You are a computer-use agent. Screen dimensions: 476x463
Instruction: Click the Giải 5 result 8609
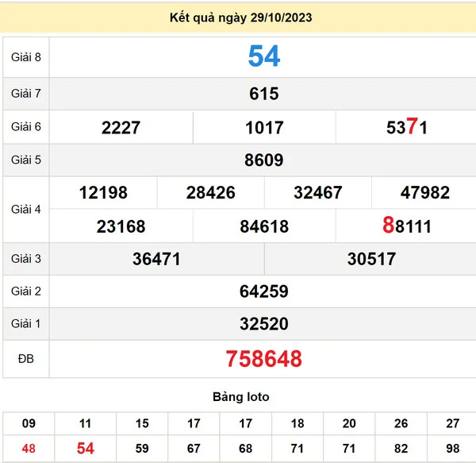(263, 160)
